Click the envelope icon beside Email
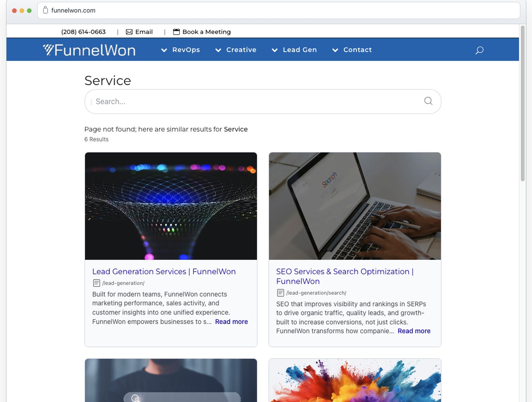The width and height of the screenshot is (532, 402). (129, 32)
